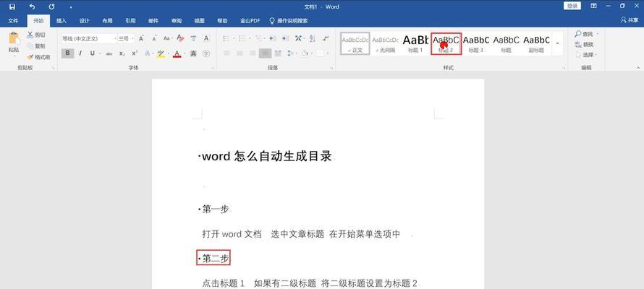Viewport: 644px width, 289px height.
Task: Open the 引用 ribbon tab
Action: point(130,21)
